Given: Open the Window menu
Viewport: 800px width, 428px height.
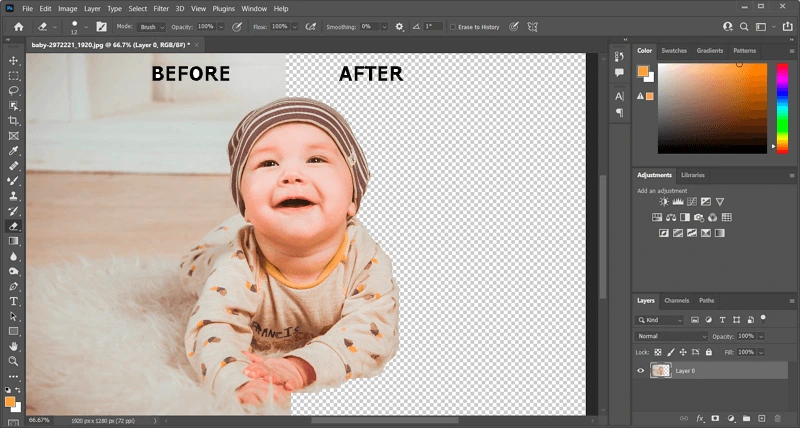Looking at the screenshot, I should 254,9.
